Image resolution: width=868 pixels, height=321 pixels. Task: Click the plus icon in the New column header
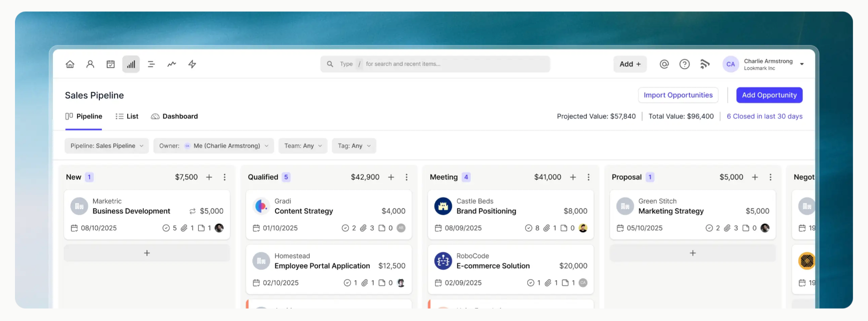209,177
